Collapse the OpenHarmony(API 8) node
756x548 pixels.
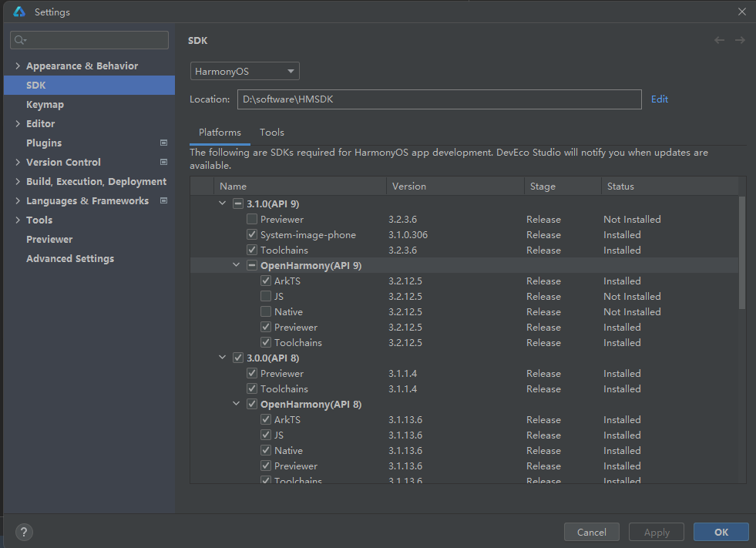coord(237,404)
